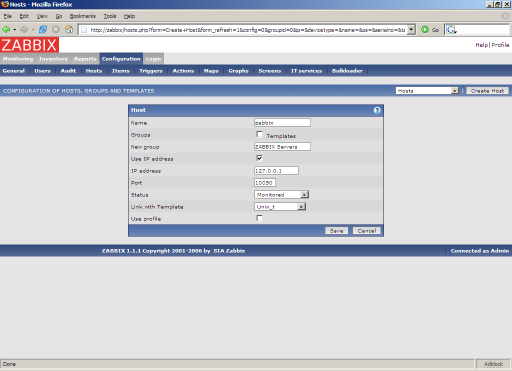Open Host form help question icon
Viewport: 512px width, 371px height.
[x=377, y=110]
